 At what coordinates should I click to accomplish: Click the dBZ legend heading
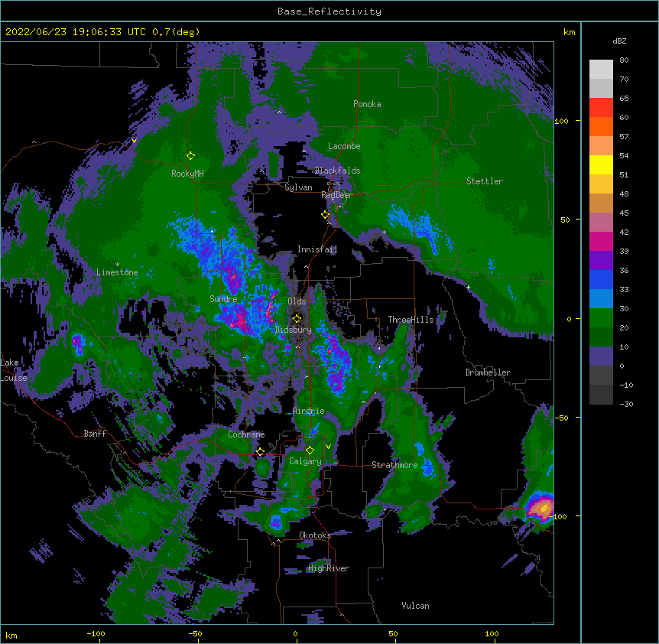tap(619, 41)
